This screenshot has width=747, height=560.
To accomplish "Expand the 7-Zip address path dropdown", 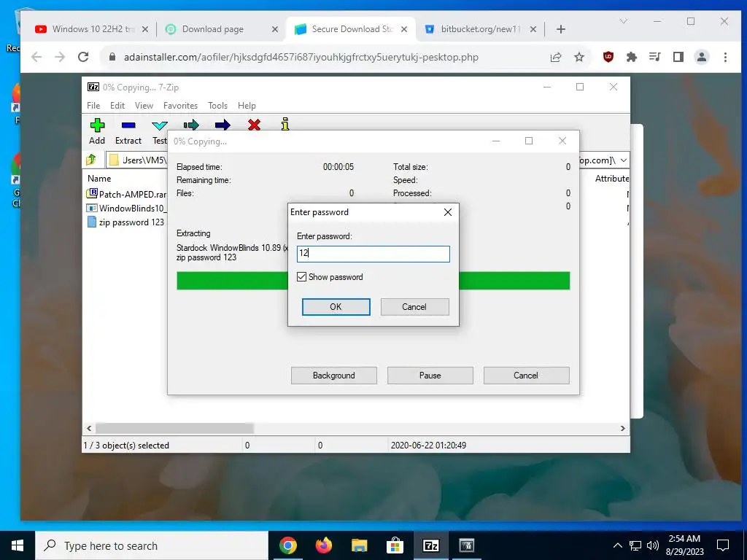I will pos(624,160).
